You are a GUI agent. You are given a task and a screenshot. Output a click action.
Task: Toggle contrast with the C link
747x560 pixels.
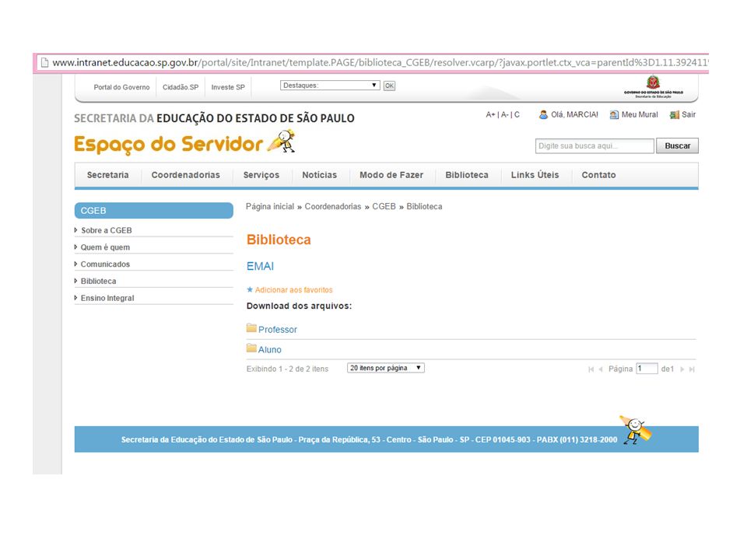517,115
